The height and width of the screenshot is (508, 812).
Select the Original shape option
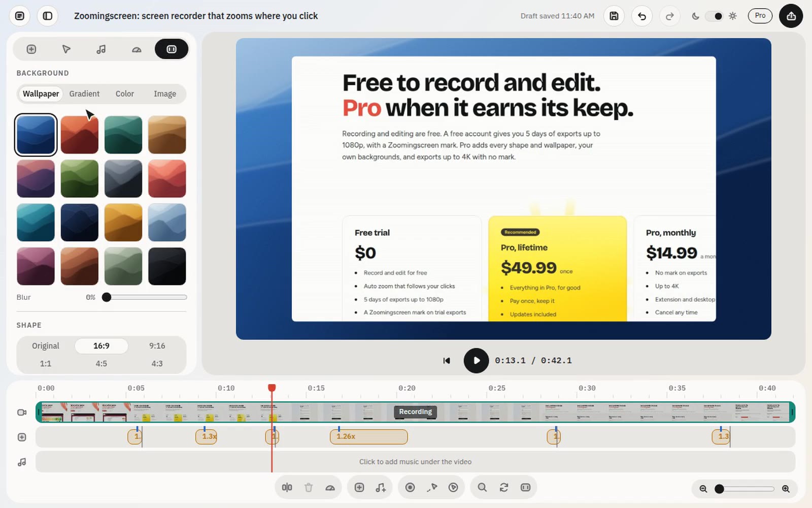tap(46, 346)
